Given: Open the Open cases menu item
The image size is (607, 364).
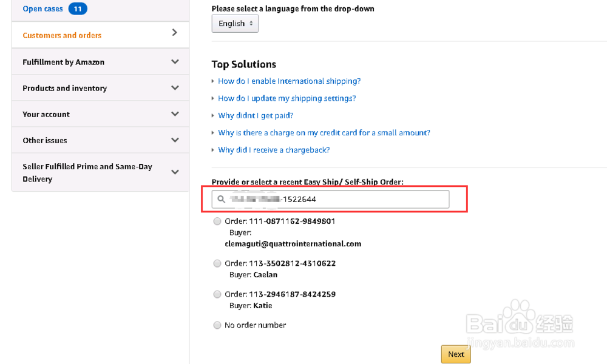Looking at the screenshot, I should [x=42, y=9].
